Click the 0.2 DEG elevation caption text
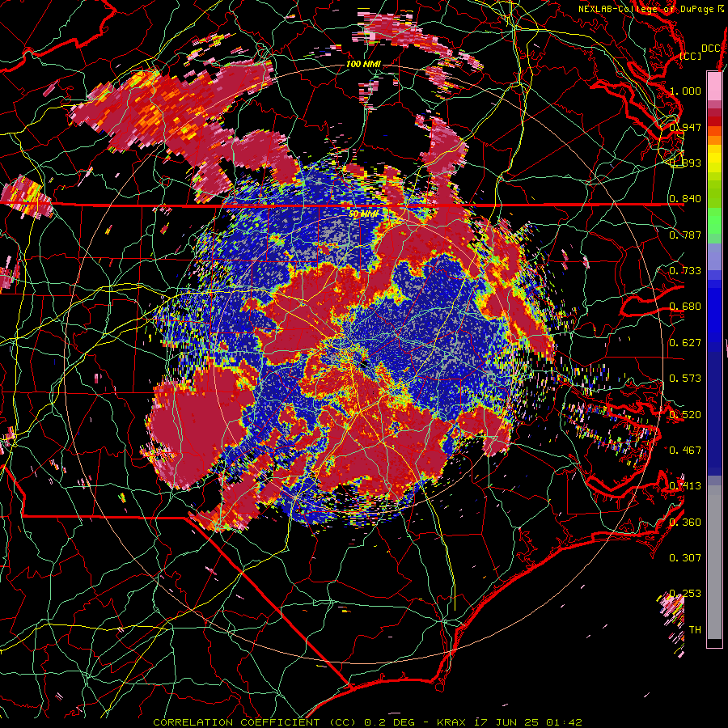The height and width of the screenshot is (728, 728). pos(392,722)
